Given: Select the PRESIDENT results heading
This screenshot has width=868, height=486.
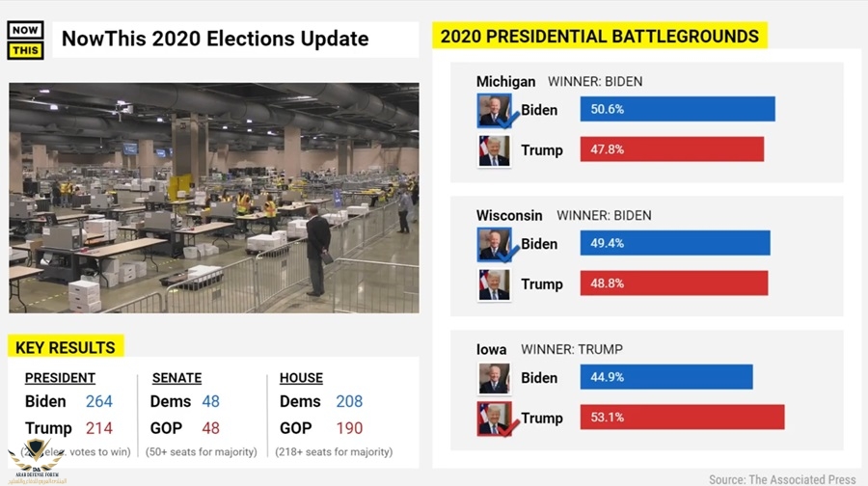Looking at the screenshot, I should [x=60, y=378].
